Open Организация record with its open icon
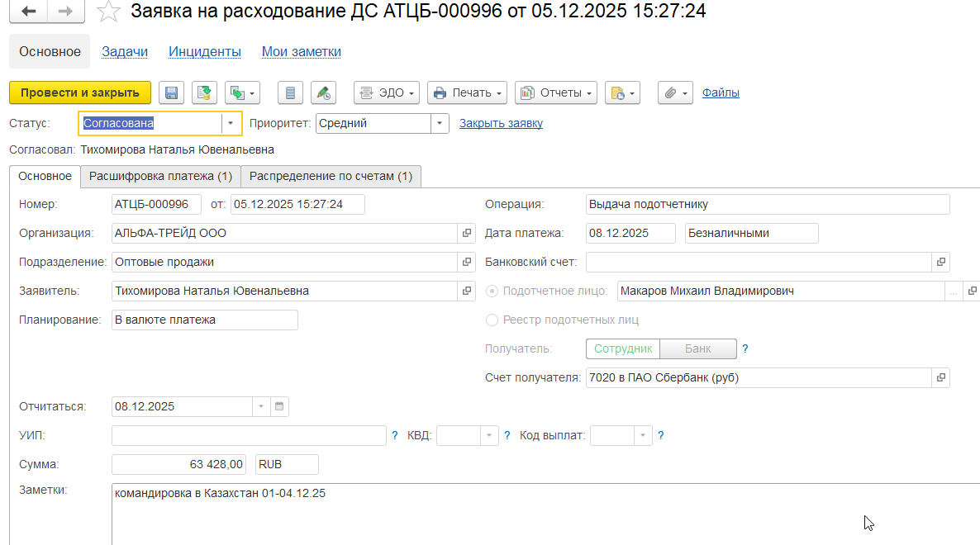Image resolution: width=980 pixels, height=545 pixels. point(466,233)
